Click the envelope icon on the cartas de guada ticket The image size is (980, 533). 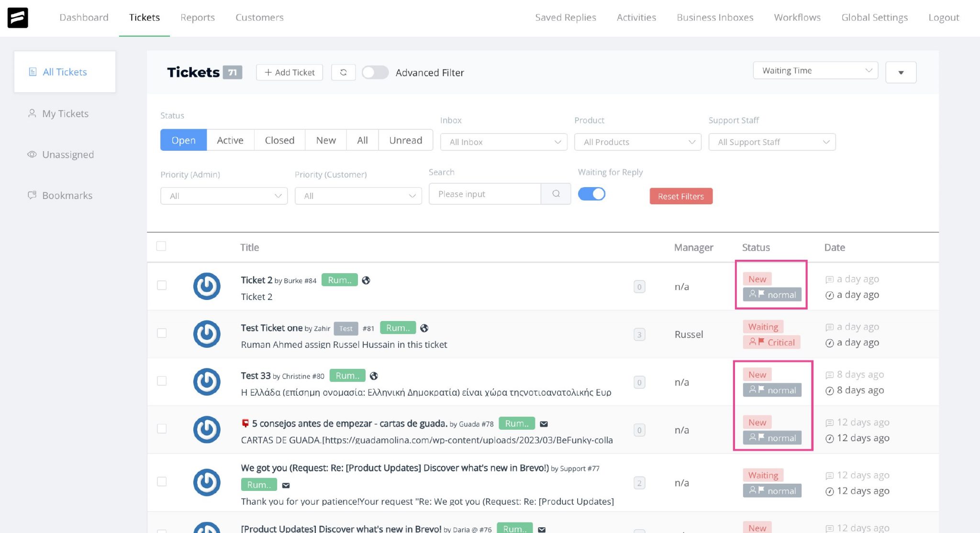(543, 423)
